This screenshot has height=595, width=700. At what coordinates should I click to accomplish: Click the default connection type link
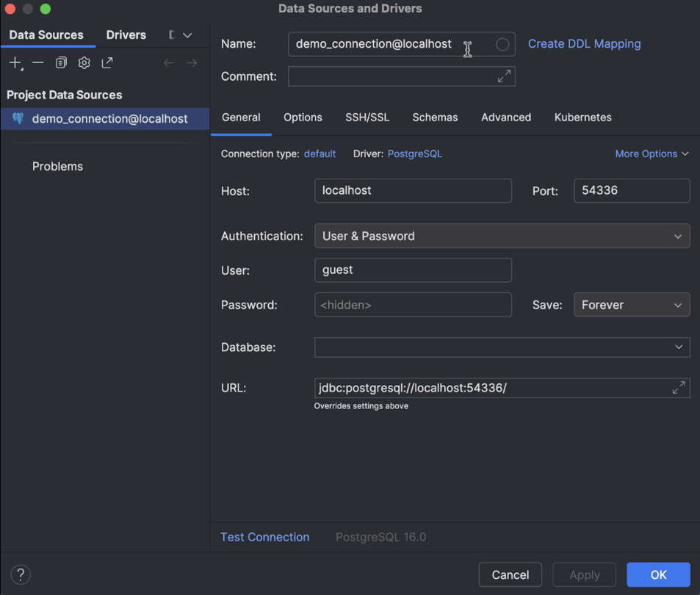pos(320,154)
